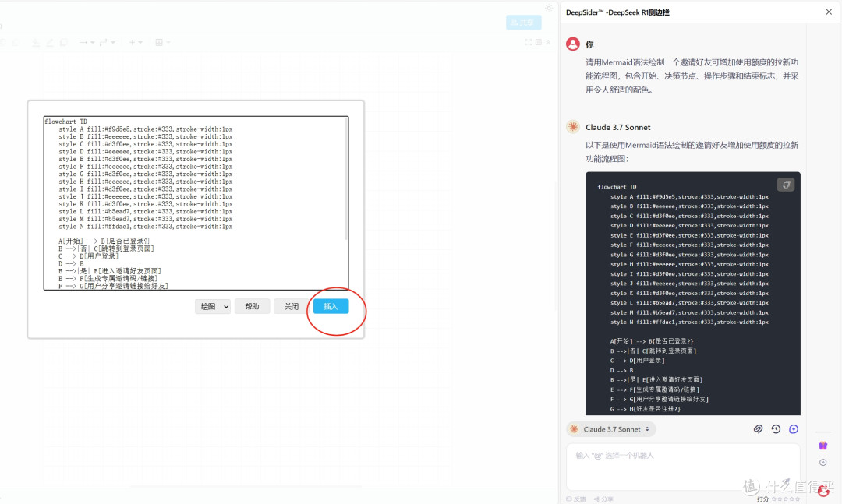Rate with the star rating control

(785, 499)
